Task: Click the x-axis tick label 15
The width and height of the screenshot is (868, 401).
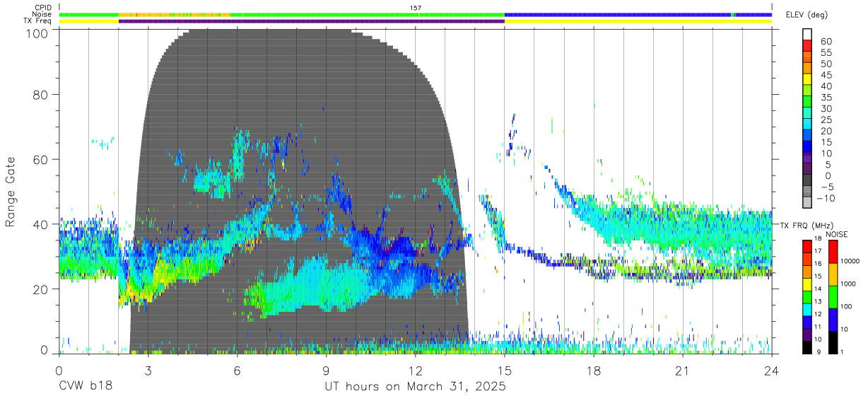Action: click(505, 371)
